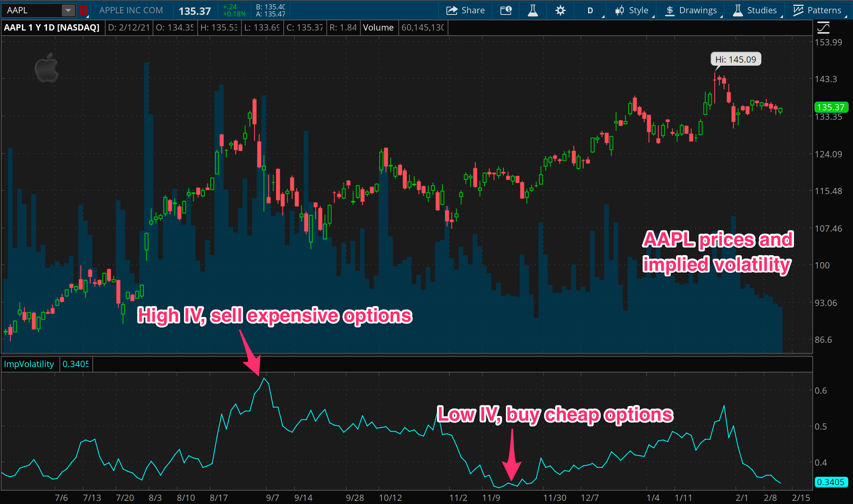Open the Patterns menu
Screen dimensions: 853x504
pos(817,10)
